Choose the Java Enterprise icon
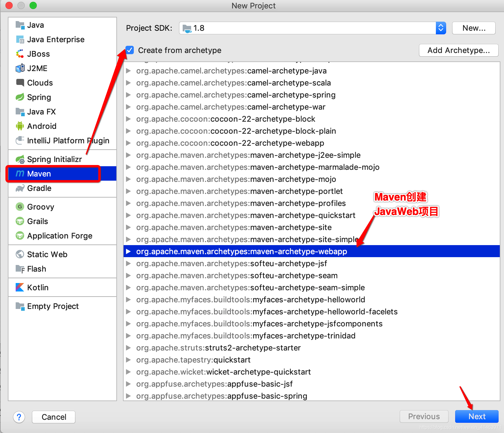 pos(20,39)
